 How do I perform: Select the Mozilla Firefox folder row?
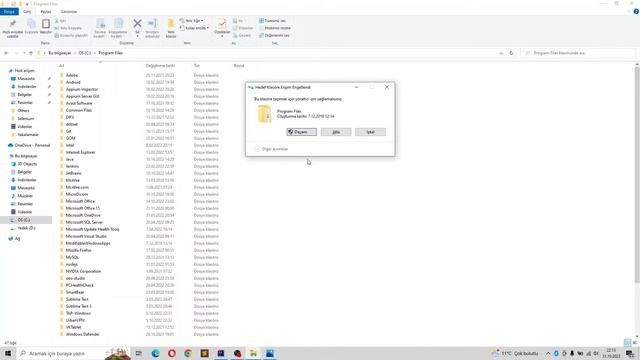coord(139,250)
